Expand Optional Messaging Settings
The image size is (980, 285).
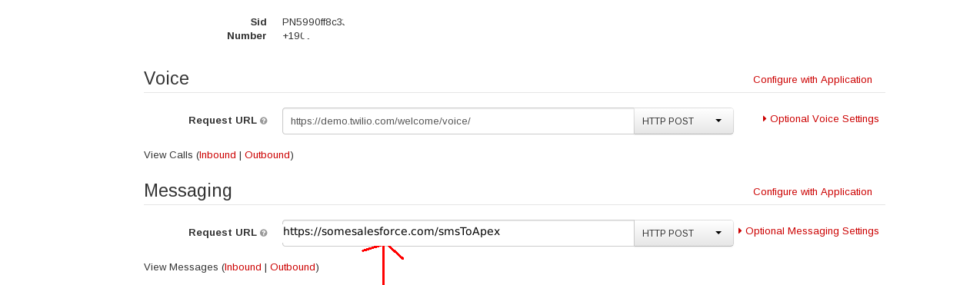point(808,230)
